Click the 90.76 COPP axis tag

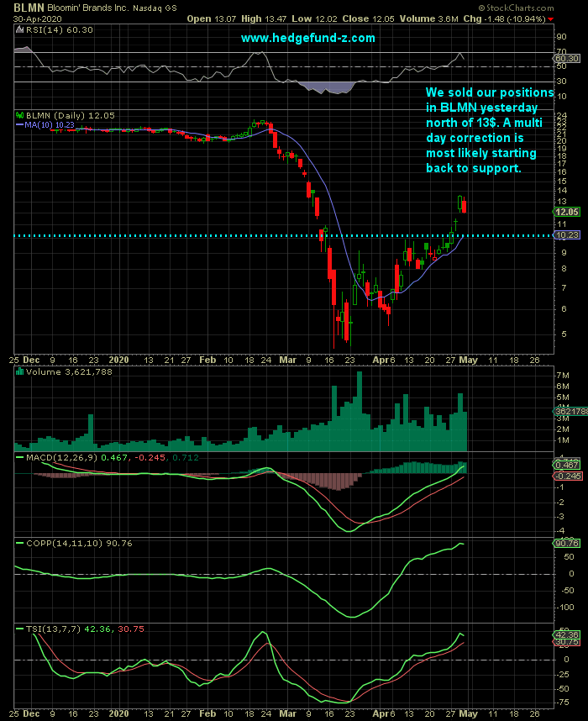click(x=567, y=543)
